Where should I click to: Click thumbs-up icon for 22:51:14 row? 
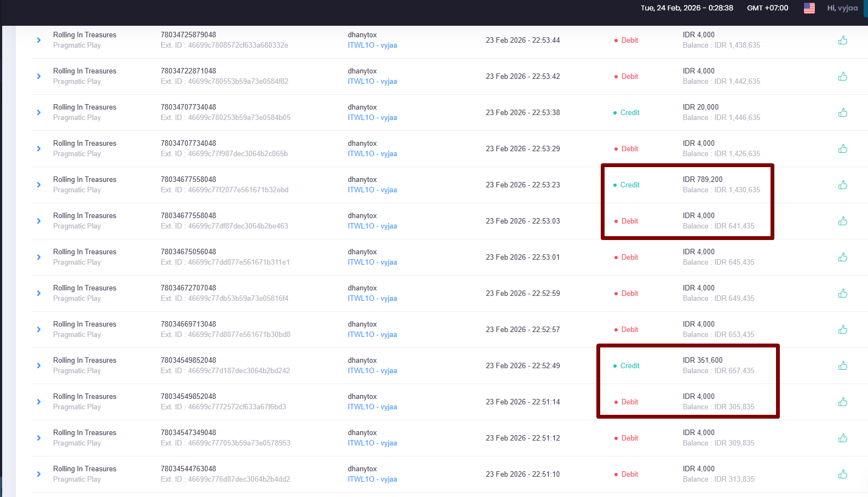(x=843, y=402)
